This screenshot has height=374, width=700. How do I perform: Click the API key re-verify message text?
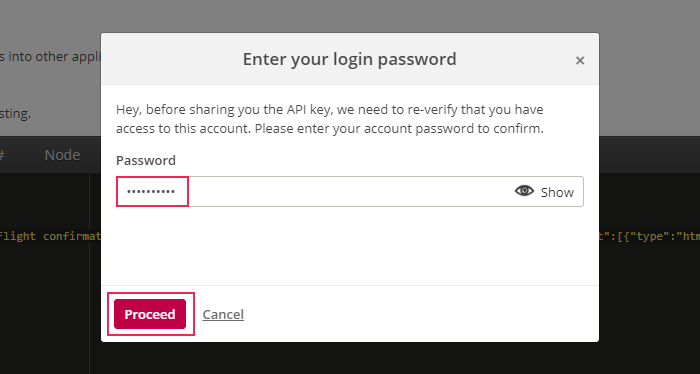click(330, 119)
